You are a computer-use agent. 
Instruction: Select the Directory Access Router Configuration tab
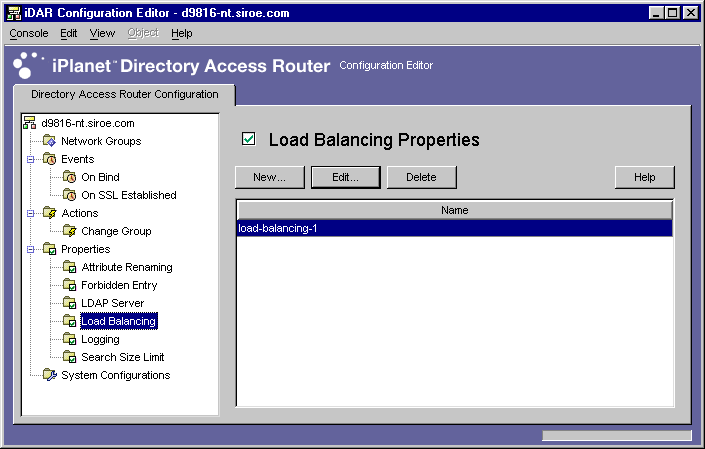tap(125, 94)
